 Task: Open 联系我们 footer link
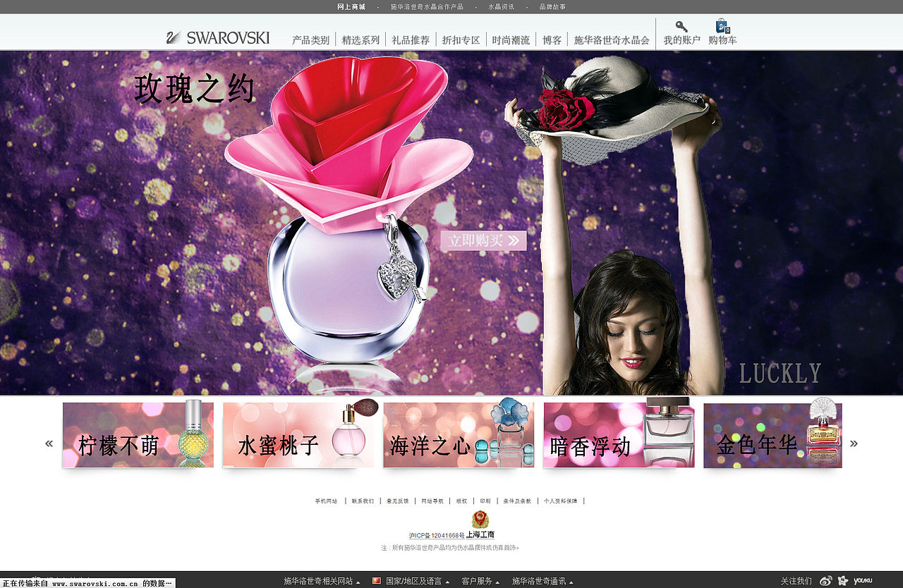pyautogui.click(x=363, y=501)
